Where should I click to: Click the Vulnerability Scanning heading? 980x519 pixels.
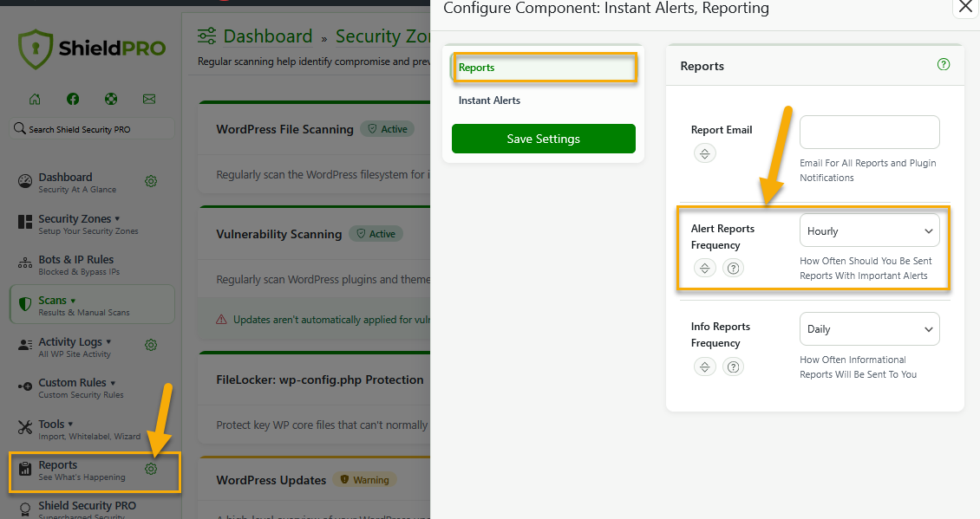click(278, 234)
